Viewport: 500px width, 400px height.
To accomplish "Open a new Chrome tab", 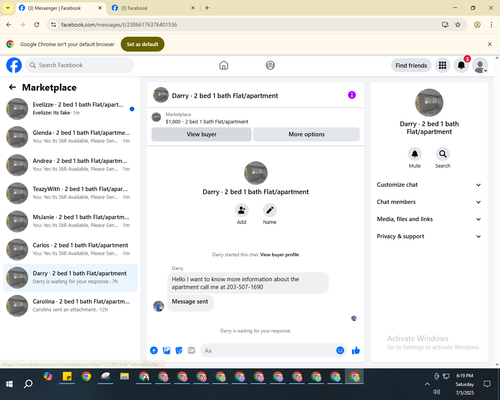I will [207, 8].
